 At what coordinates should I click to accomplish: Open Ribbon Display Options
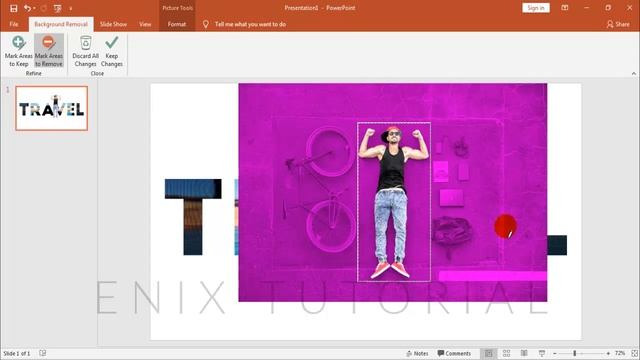[x=564, y=8]
